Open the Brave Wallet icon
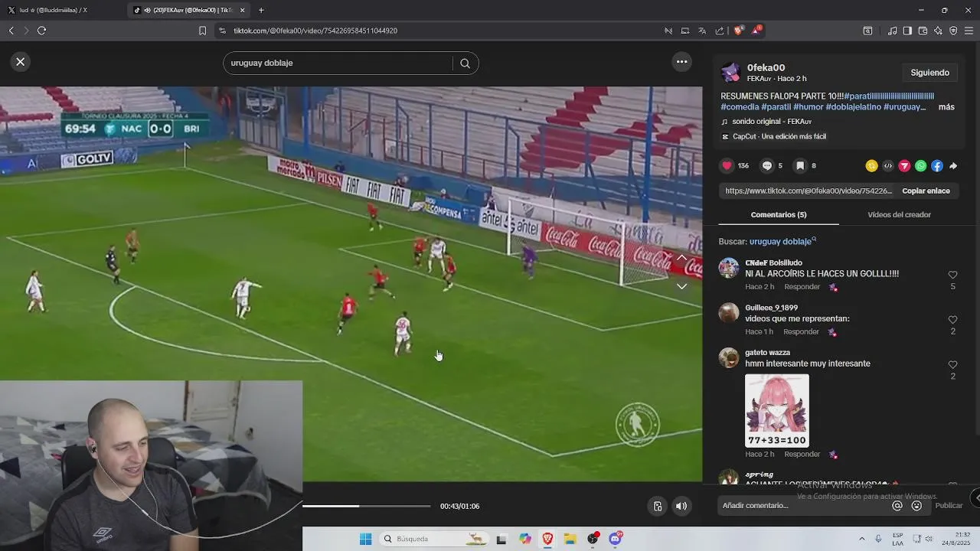The width and height of the screenshot is (980, 551). 923,31
